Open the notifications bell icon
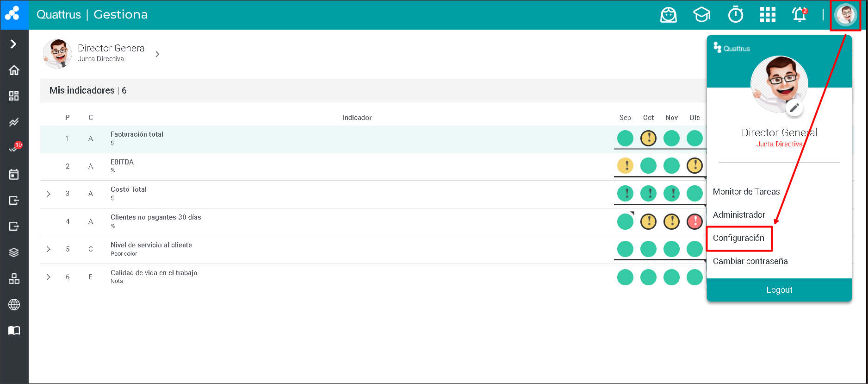 [x=799, y=15]
